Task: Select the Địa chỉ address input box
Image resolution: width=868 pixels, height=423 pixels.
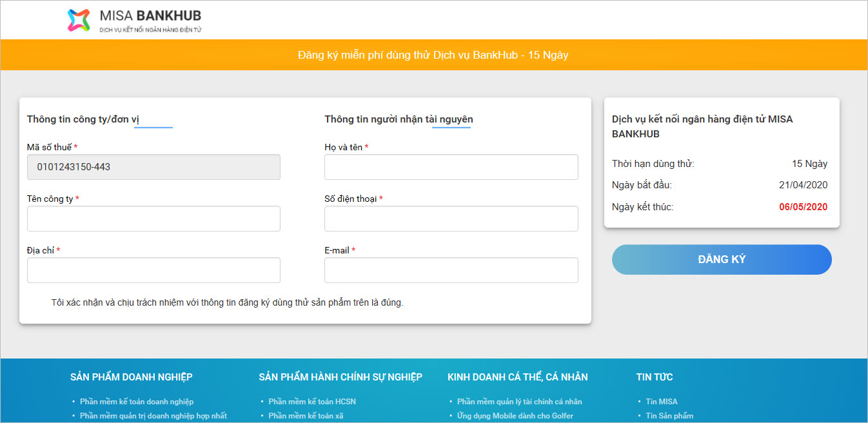Action: pyautogui.click(x=153, y=270)
